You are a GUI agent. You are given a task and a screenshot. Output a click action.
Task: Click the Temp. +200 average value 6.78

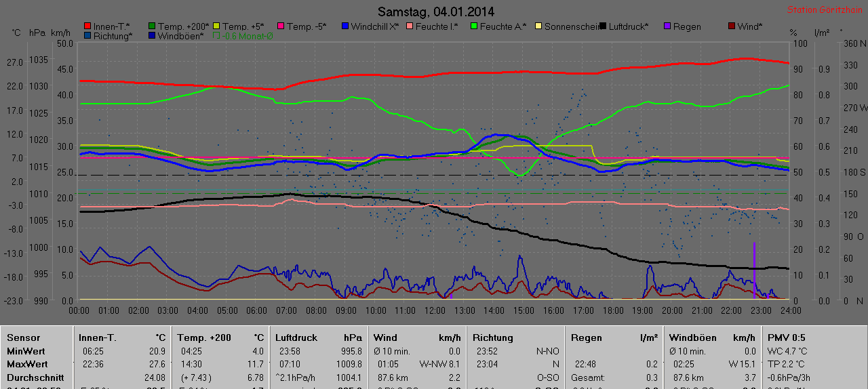pos(256,377)
